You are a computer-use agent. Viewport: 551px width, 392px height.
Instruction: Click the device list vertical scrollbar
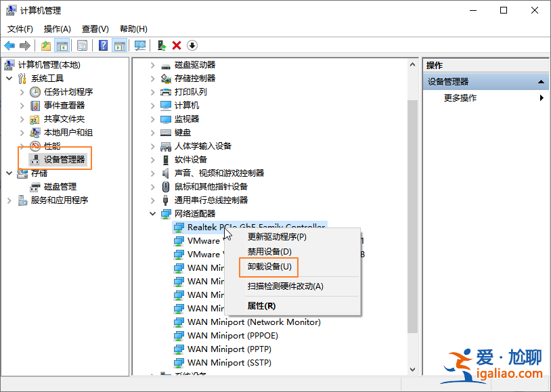tap(412, 203)
